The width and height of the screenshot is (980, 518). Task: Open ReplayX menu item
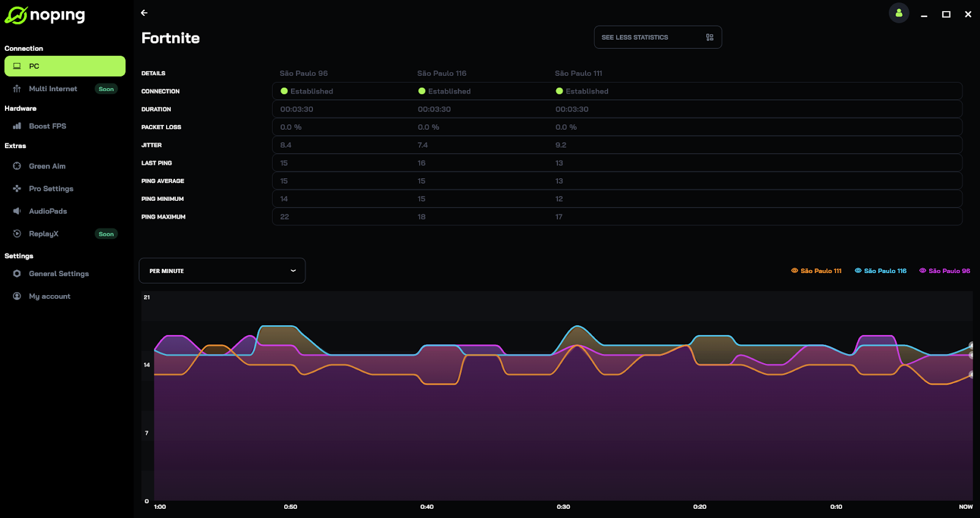coord(65,234)
